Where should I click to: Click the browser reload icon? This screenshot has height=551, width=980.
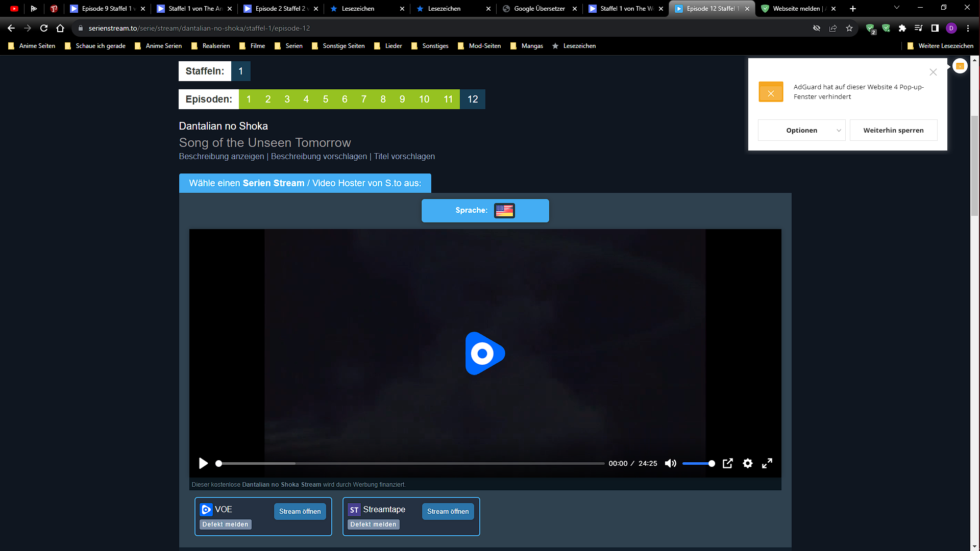(44, 29)
